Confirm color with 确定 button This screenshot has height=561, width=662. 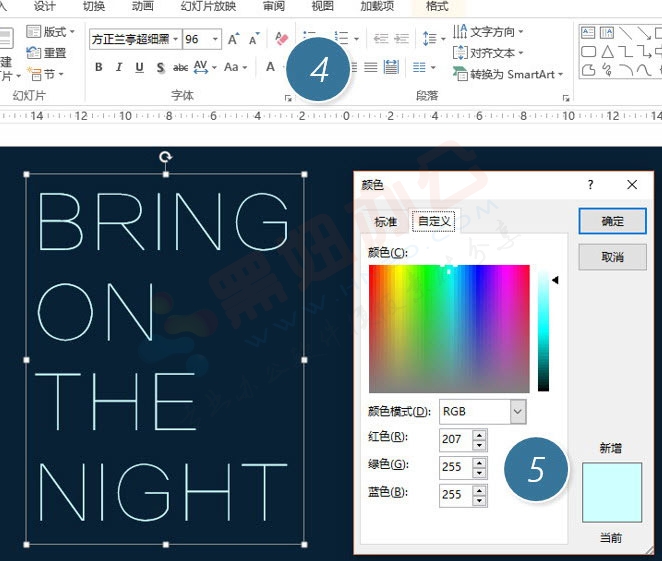click(x=612, y=221)
